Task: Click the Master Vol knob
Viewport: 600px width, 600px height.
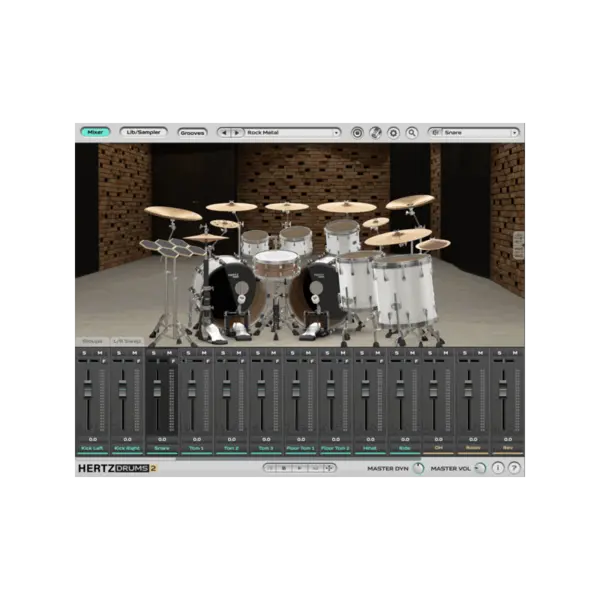Action: 481,468
